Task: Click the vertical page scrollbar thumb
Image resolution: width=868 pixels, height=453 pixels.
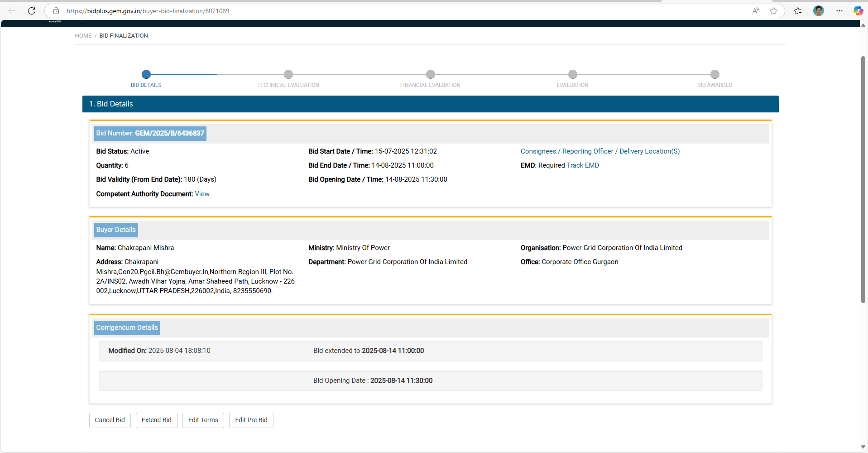Action: point(863,179)
